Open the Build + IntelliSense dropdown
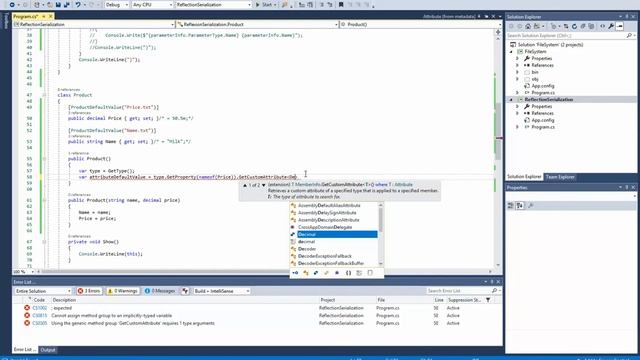Image resolution: width=640 pixels, height=360 pixels. (x=222, y=291)
